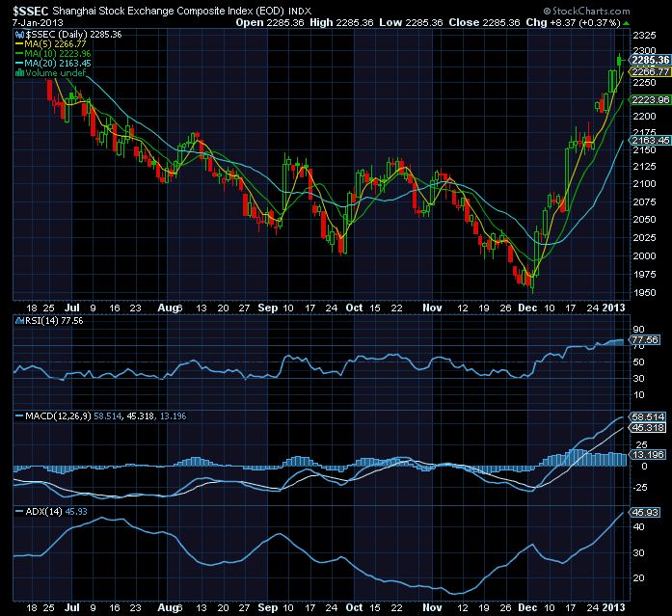Click the 40 label on the ADX axis
This screenshot has height=616, width=672.
[638, 527]
